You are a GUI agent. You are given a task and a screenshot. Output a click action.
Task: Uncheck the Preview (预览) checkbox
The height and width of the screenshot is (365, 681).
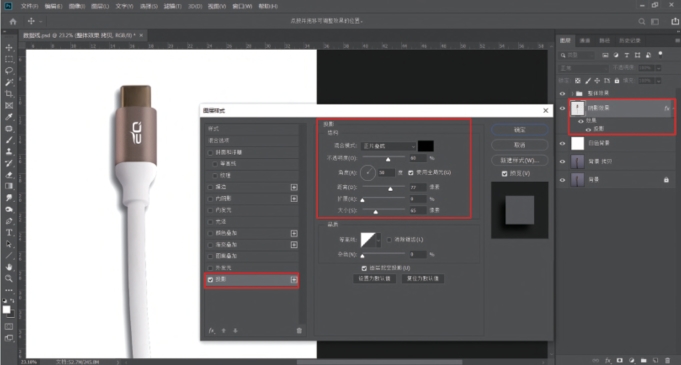504,173
